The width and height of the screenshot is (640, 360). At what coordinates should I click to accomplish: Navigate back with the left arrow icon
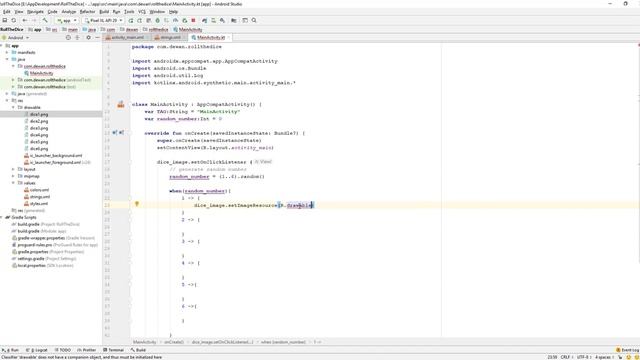[x=25, y=20]
